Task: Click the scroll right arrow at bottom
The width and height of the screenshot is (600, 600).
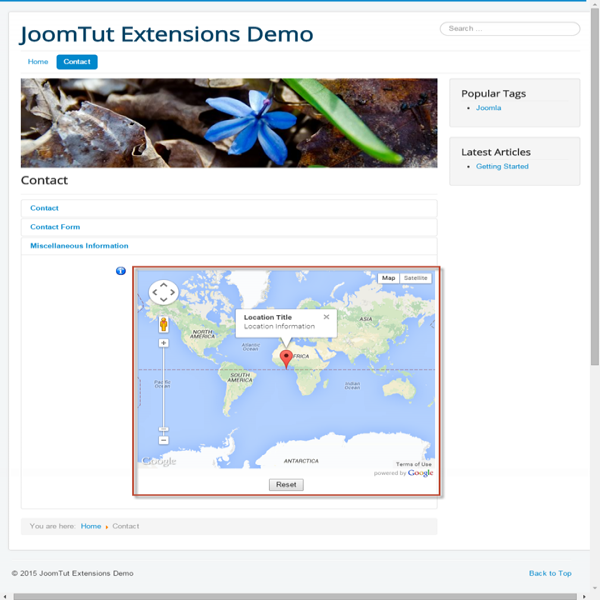Action: click(x=584, y=597)
